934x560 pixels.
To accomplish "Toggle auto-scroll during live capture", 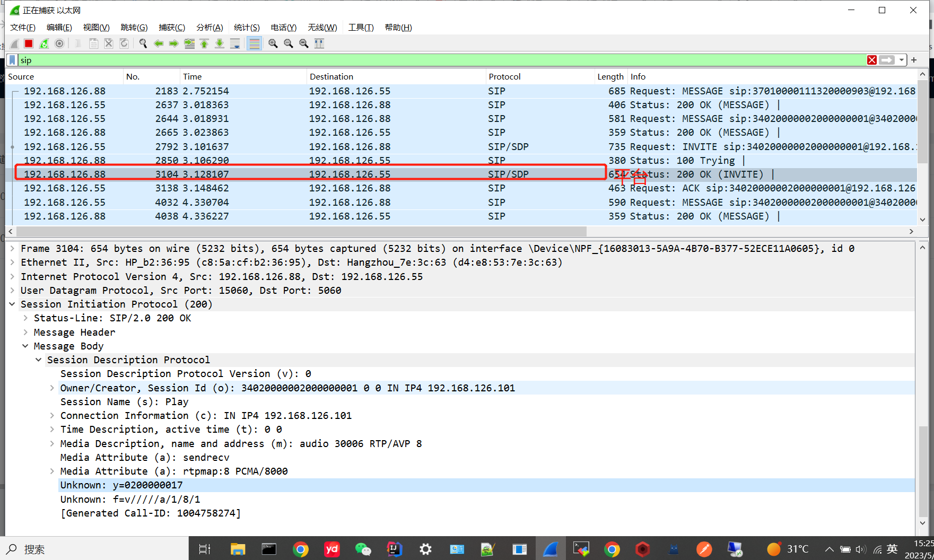I will pos(235,43).
